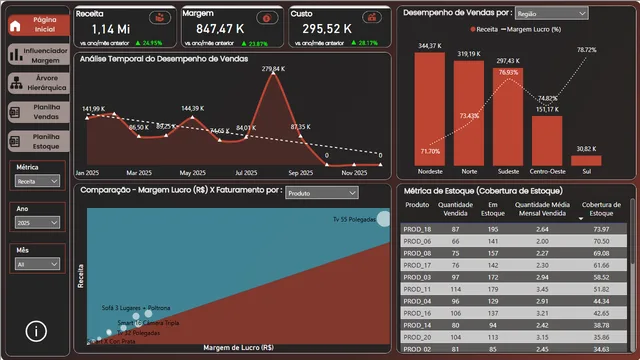Select the PROD_18 row
Screen dimensions: 640x360
click(x=513, y=229)
